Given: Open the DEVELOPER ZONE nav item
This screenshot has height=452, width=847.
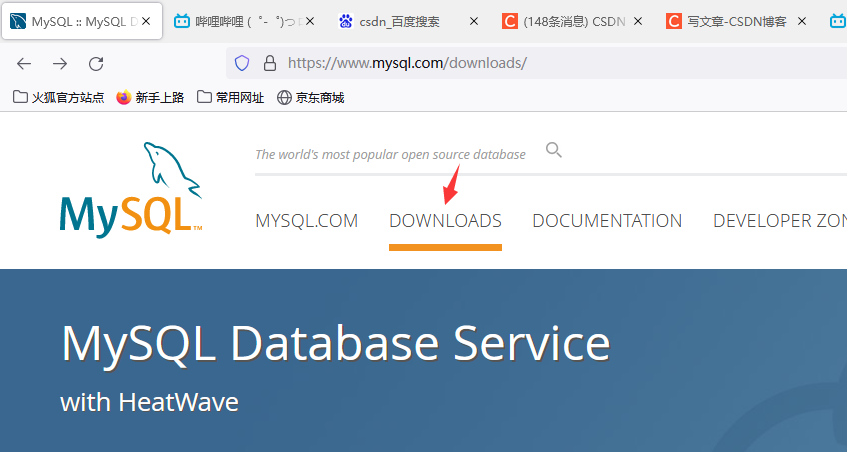Looking at the screenshot, I should coord(780,221).
